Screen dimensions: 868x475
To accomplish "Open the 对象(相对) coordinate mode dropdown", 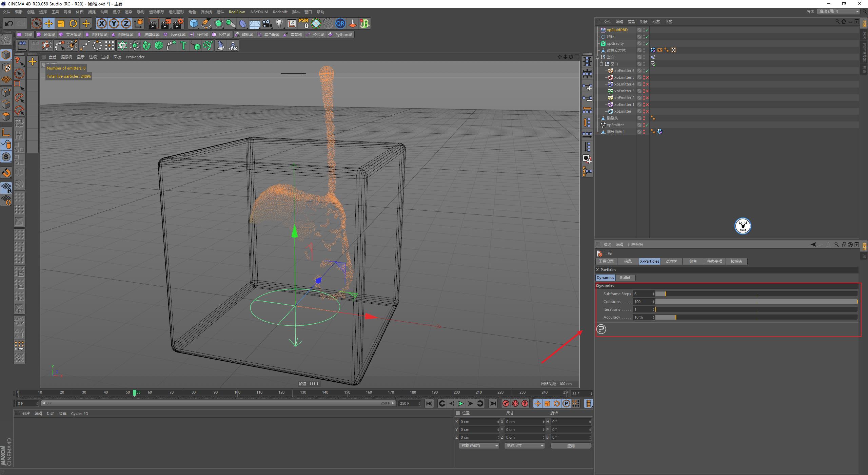I will [x=479, y=445].
